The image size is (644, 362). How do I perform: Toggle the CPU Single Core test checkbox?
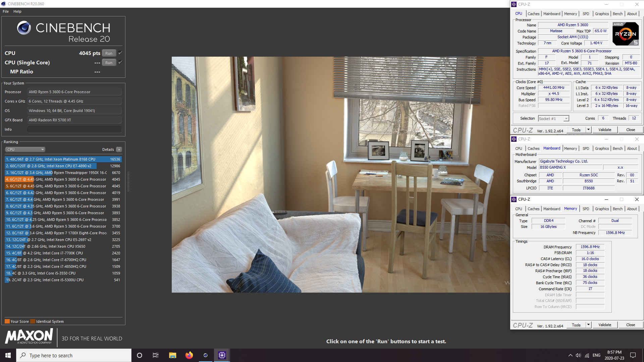[120, 62]
